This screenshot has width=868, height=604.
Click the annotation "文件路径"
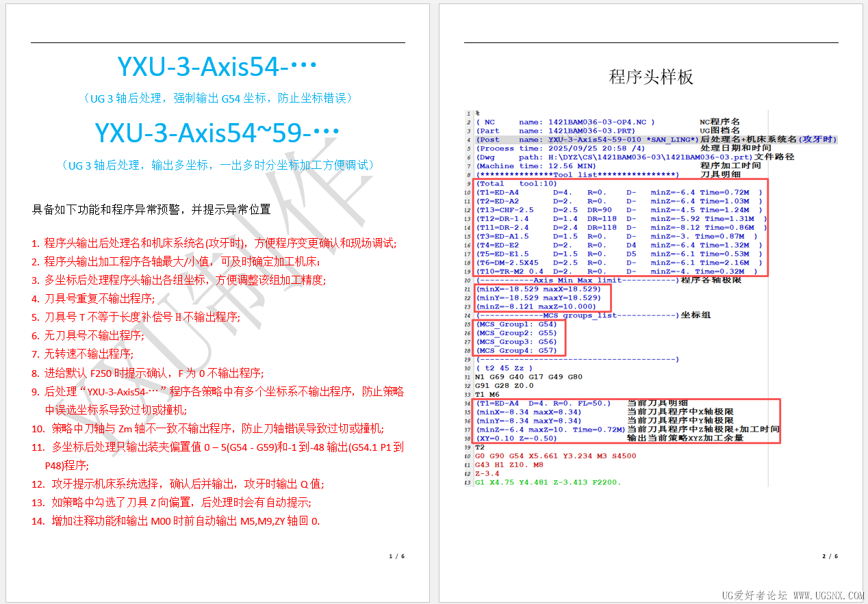coord(774,157)
